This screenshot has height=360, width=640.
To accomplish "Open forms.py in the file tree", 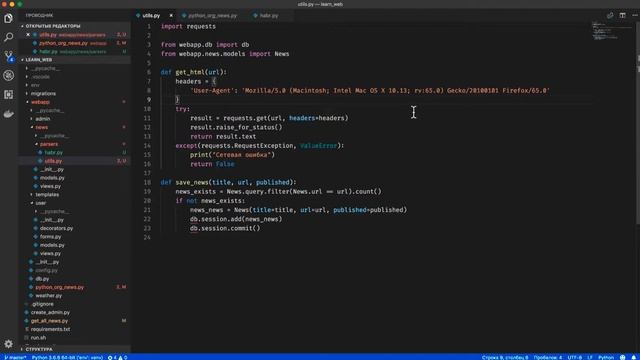I will coord(50,237).
